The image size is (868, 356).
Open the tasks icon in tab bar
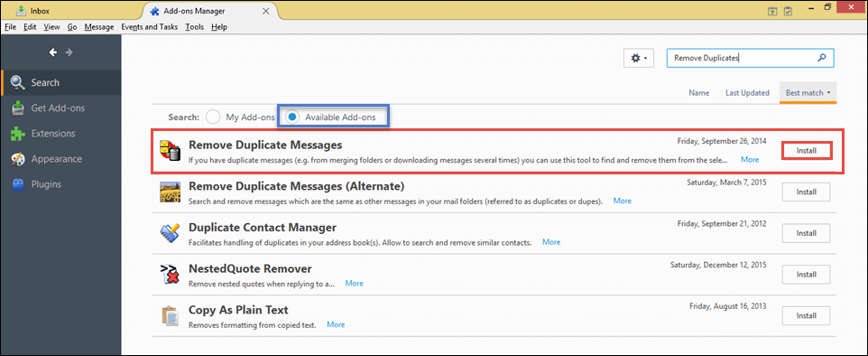click(x=789, y=11)
